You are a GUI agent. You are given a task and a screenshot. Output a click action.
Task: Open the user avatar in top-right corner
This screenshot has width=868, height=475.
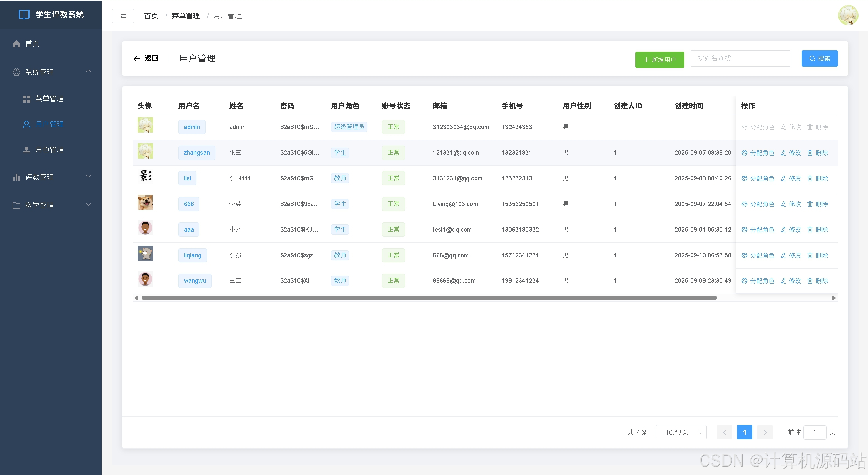coord(848,15)
